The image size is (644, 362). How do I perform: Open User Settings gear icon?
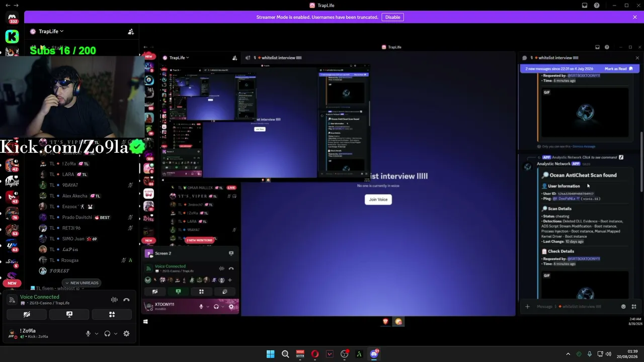click(x=126, y=333)
